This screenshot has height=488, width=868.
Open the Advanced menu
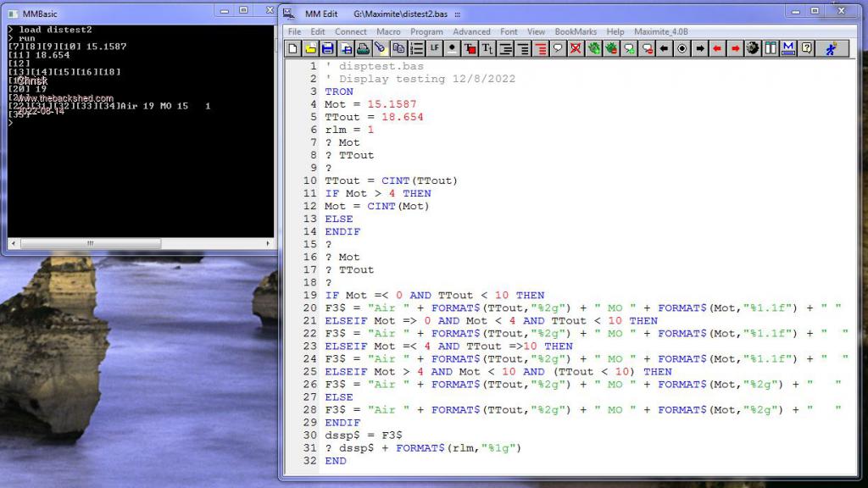click(x=471, y=31)
